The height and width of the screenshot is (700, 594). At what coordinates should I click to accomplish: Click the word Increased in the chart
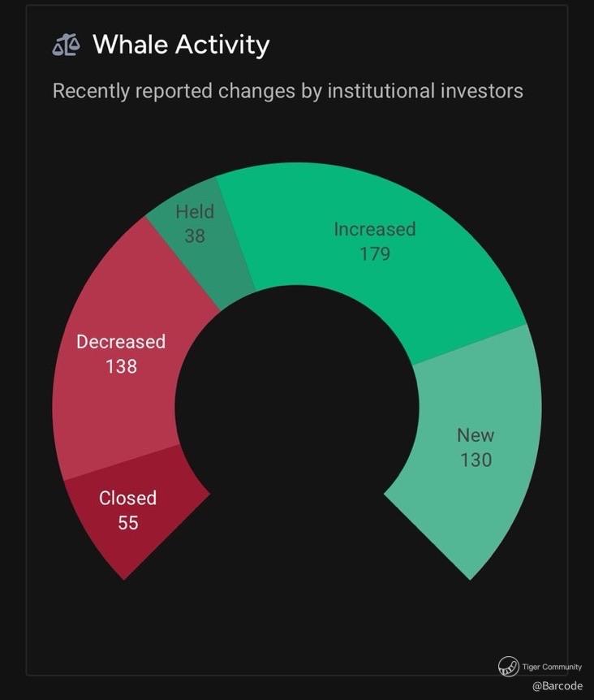(375, 229)
